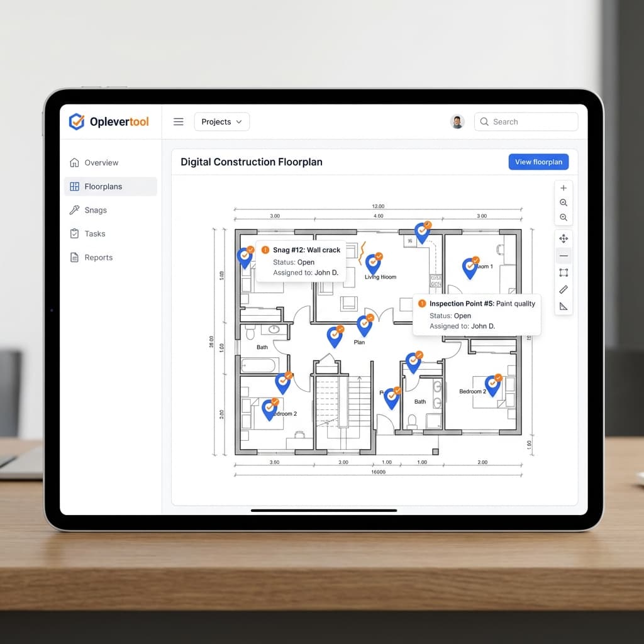The height and width of the screenshot is (644, 644).
Task: Open the Reports page
Action: pyautogui.click(x=98, y=258)
